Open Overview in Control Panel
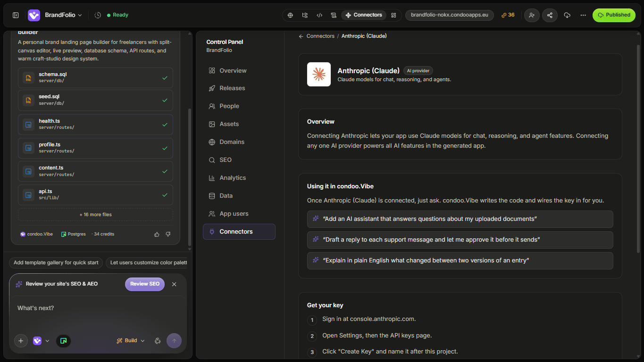 pos(239,71)
